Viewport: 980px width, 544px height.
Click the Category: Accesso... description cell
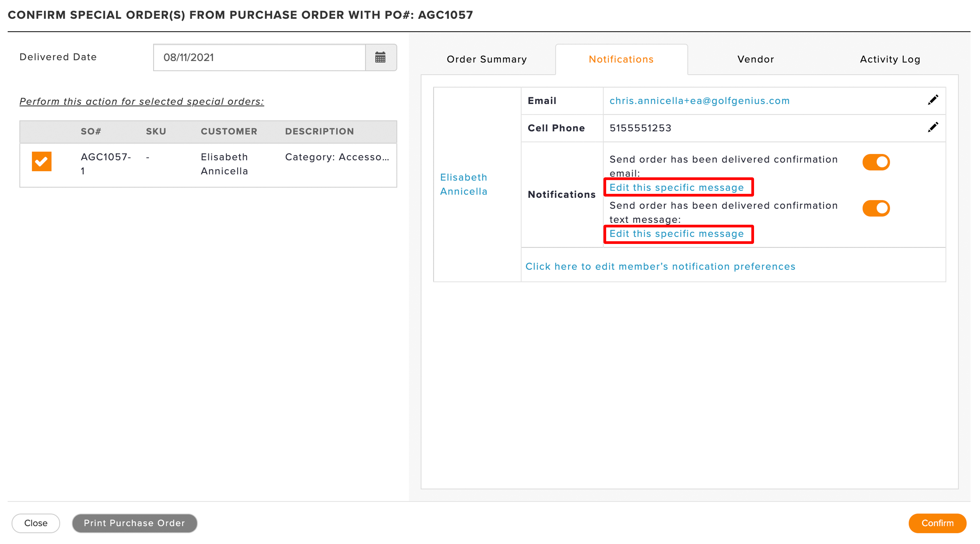[337, 157]
